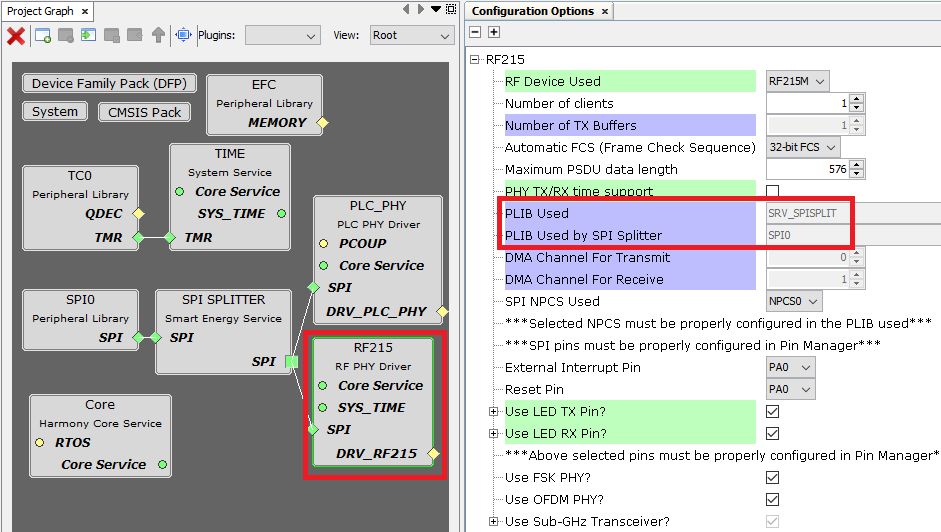The image size is (941, 532).
Task: Click the CMSIS Pack button
Action: click(x=145, y=112)
